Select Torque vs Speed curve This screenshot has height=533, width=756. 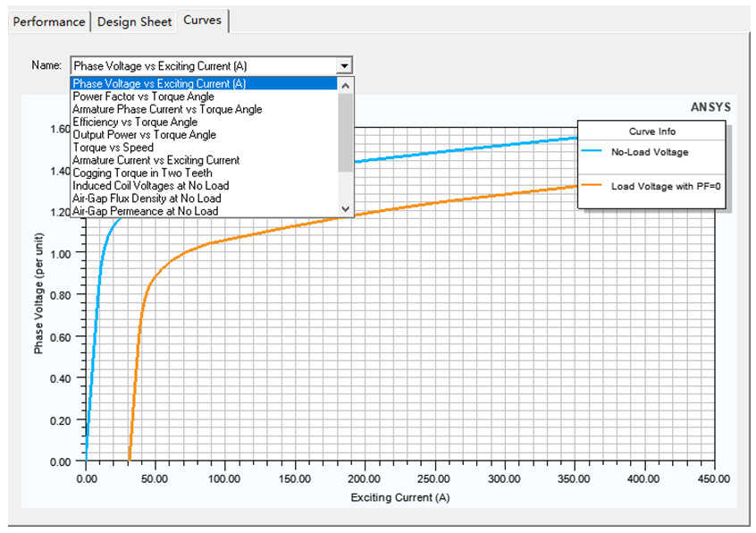point(204,148)
